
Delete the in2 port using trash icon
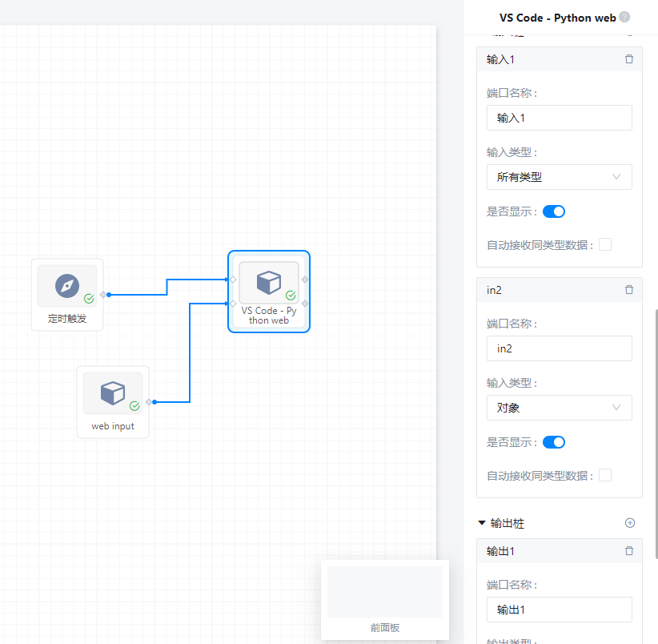[629, 290]
